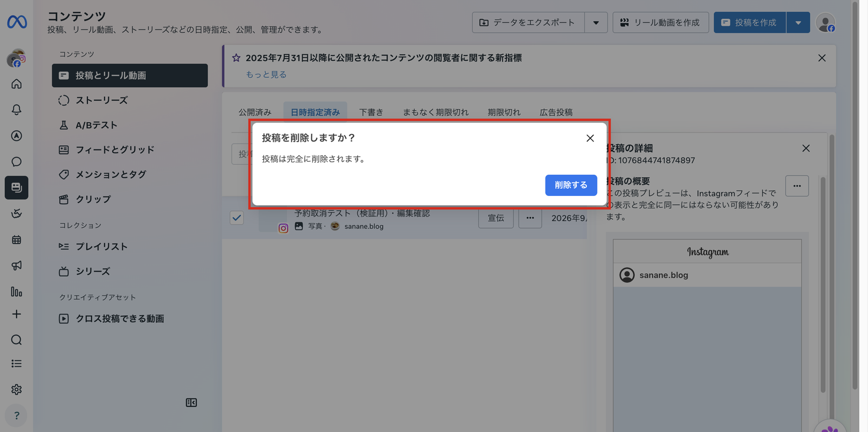This screenshot has height=432, width=868.
Task: Open ストーリーズ in the sidebar
Action: [x=130, y=100]
